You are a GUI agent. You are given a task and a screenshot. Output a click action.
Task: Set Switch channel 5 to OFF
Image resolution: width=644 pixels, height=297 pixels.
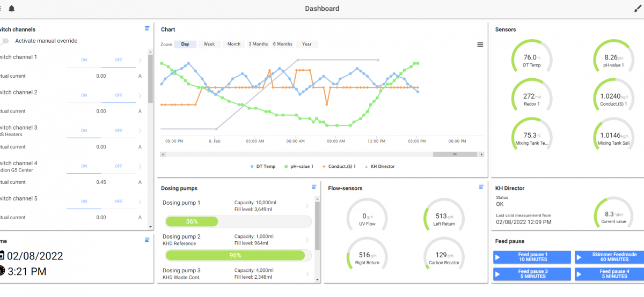[119, 202]
